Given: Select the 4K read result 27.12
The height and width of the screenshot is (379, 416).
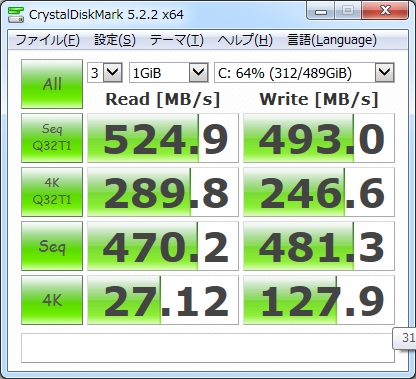Looking at the screenshot, I should [x=163, y=300].
